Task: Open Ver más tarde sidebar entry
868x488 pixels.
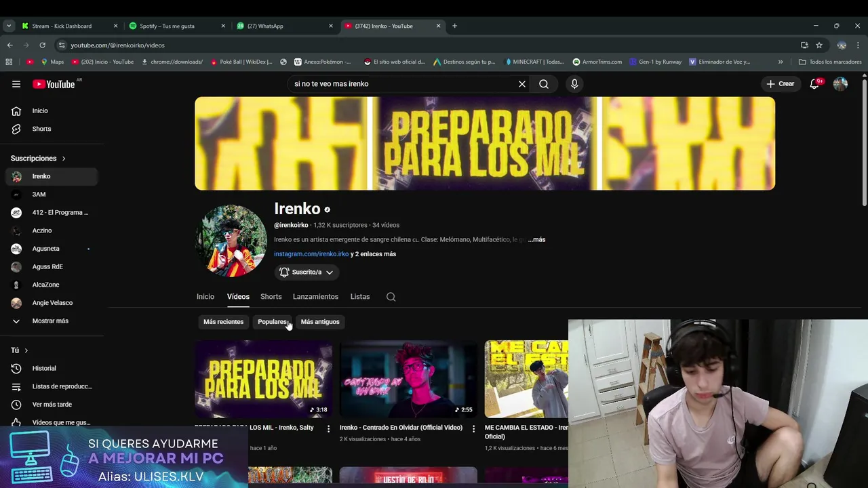Action: click(51, 405)
